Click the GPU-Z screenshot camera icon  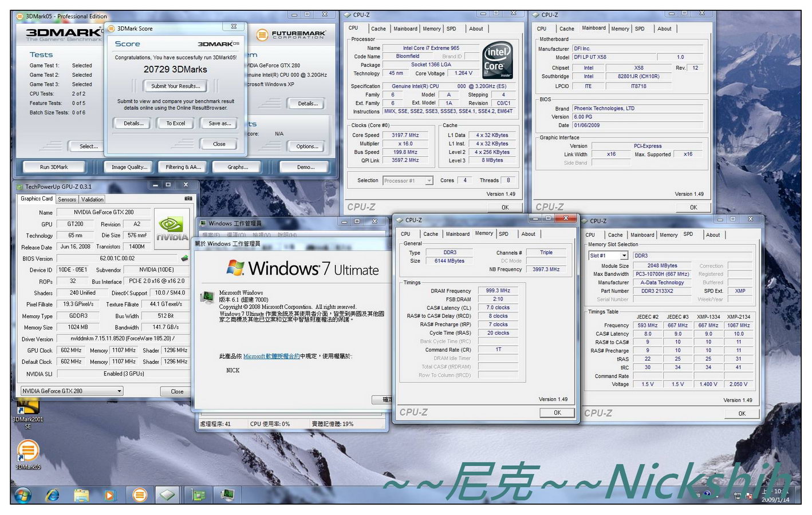tap(188, 199)
